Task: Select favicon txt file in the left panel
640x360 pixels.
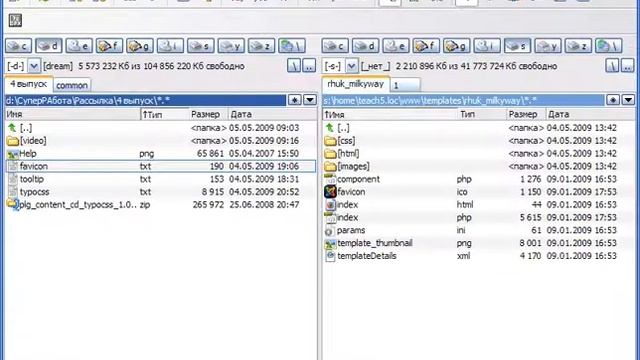Action: [x=160, y=166]
